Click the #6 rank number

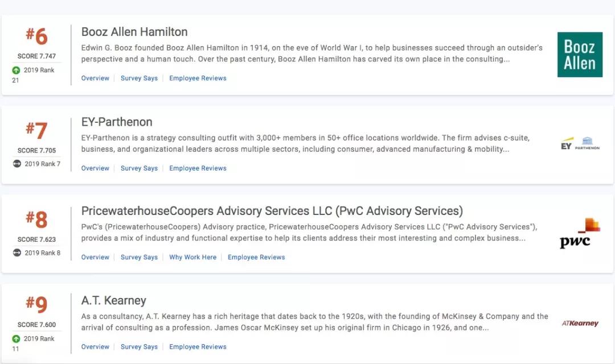point(36,36)
